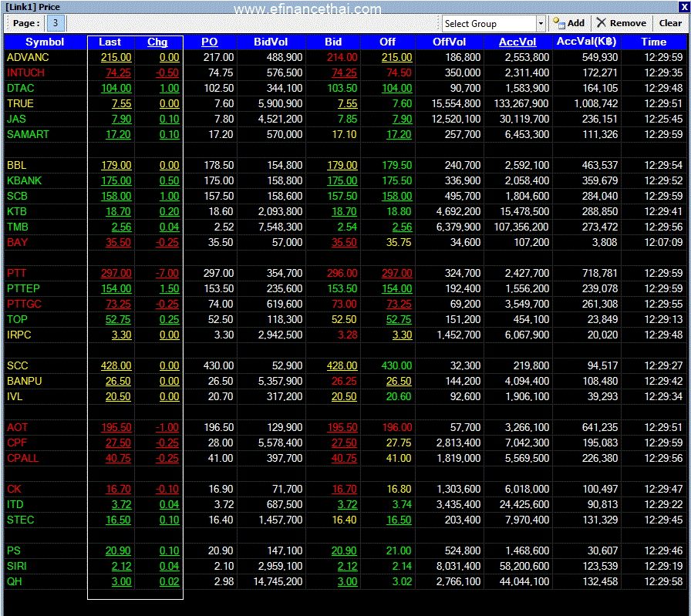The height and width of the screenshot is (616, 691).
Task: Sort by the Last column header
Action: 110,42
